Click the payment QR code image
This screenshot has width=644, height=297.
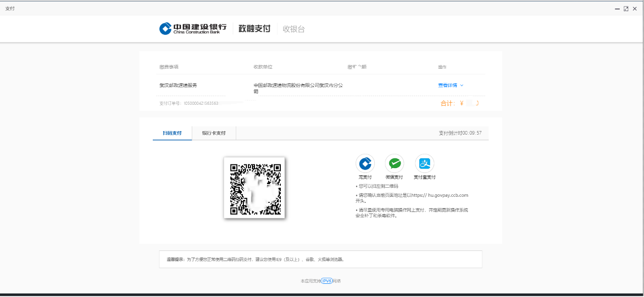(x=254, y=188)
